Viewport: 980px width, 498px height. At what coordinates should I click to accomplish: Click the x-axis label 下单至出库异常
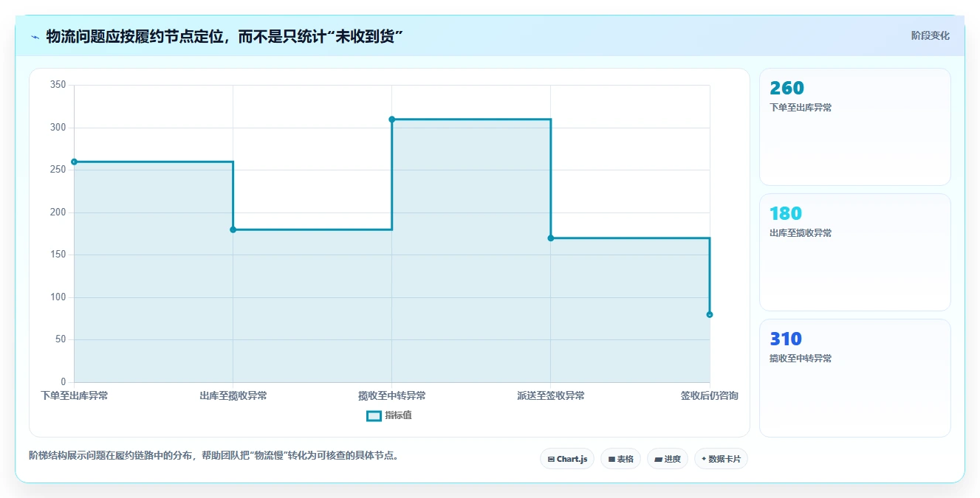point(75,396)
